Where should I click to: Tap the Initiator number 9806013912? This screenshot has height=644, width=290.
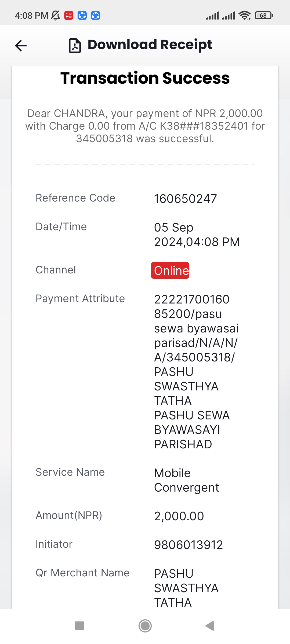click(x=189, y=545)
